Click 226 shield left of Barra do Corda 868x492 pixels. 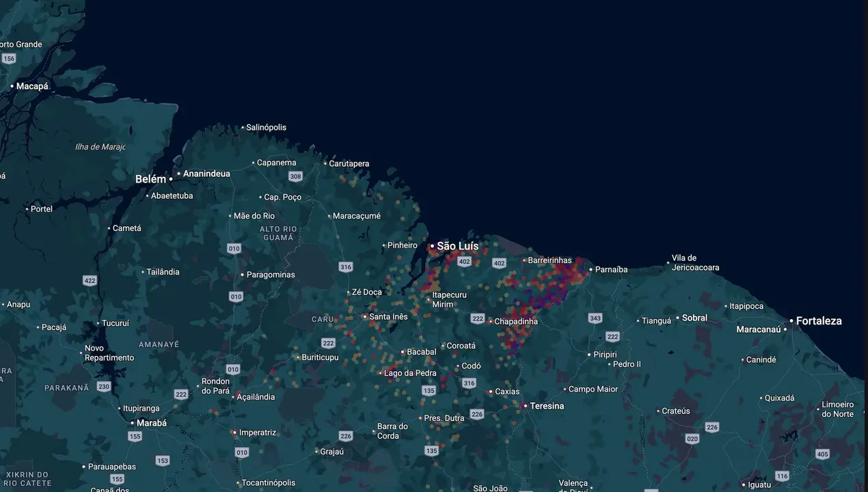point(347,436)
